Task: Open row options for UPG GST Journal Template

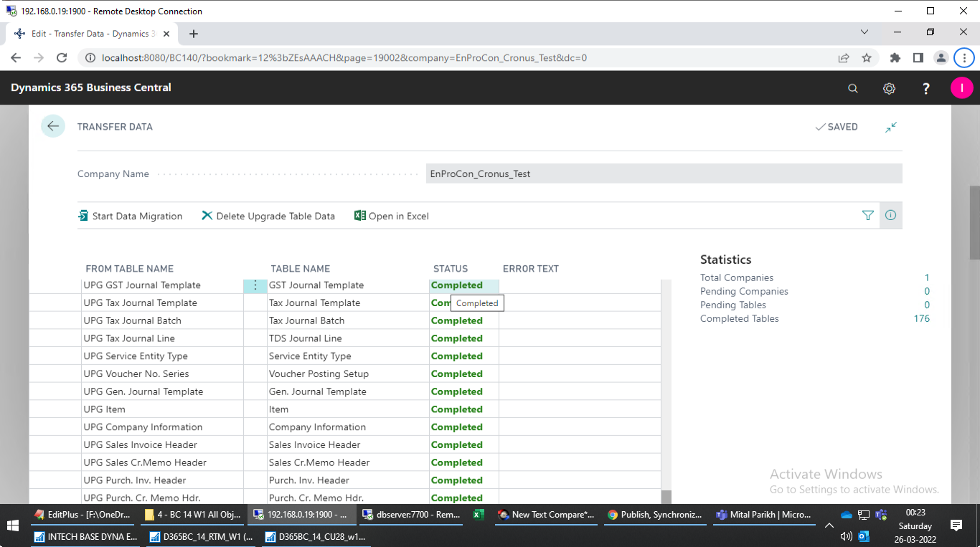Action: click(255, 285)
